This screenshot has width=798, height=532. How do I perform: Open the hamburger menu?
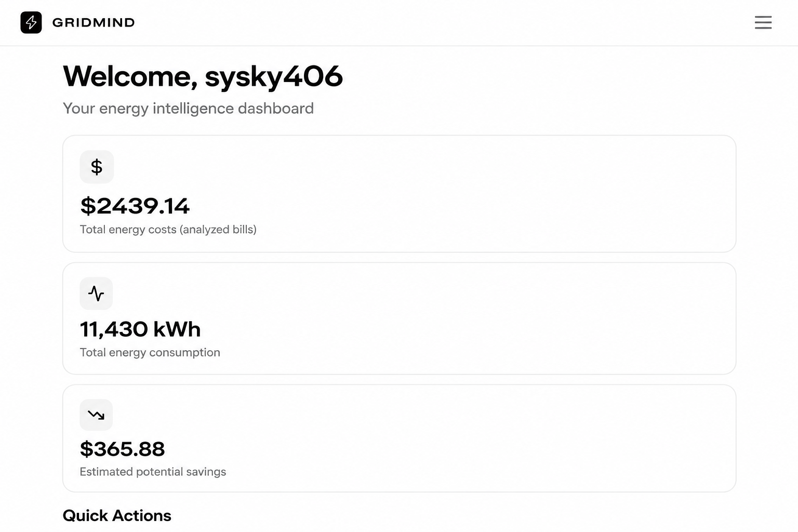pos(763,22)
